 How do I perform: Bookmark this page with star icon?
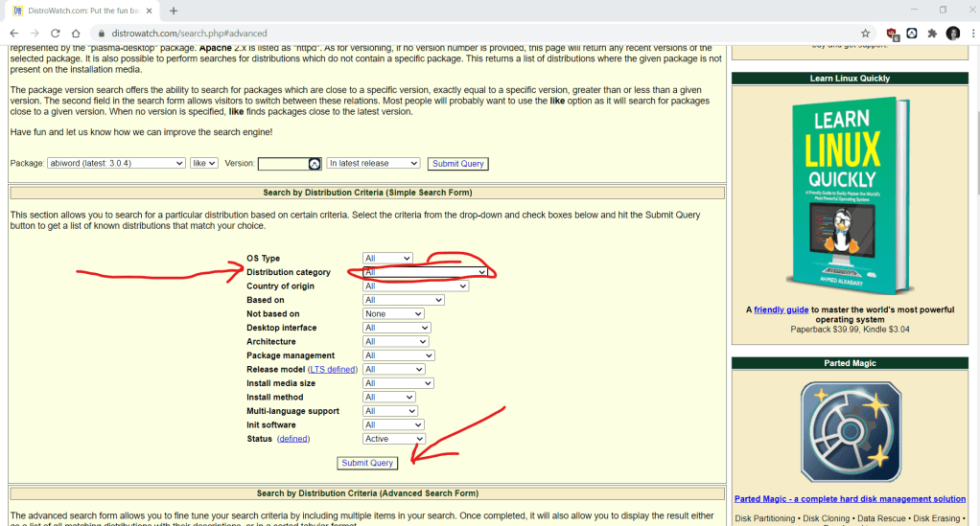(865, 33)
